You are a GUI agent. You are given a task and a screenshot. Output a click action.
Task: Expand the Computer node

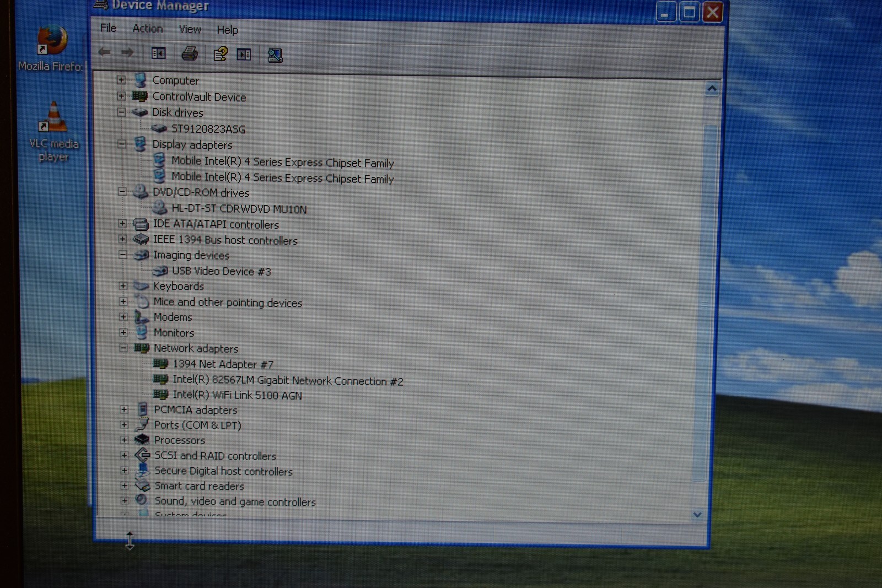(121, 80)
